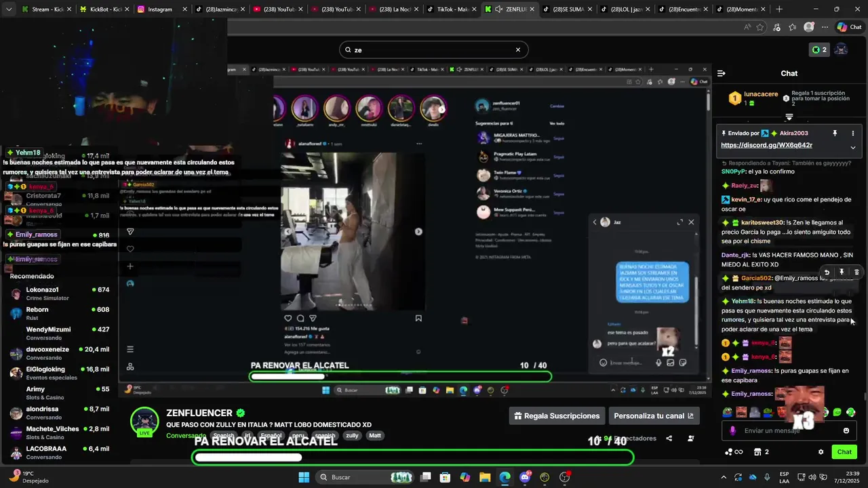Open the Windows Start menu

[304, 477]
